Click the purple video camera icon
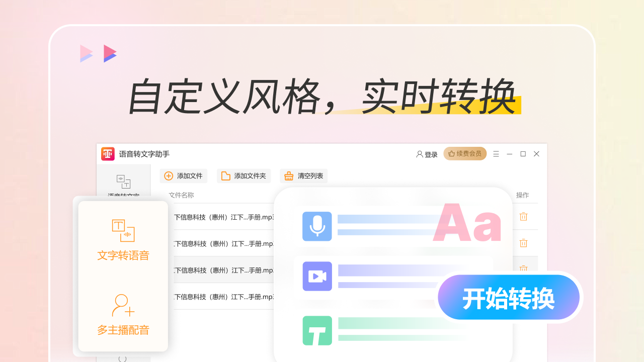Screen dimensions: 644x362 pos(317,276)
